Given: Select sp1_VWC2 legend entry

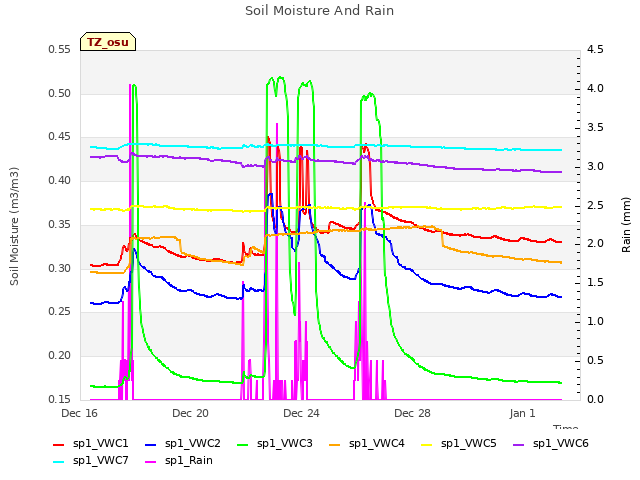Looking at the screenshot, I should coord(183,444).
